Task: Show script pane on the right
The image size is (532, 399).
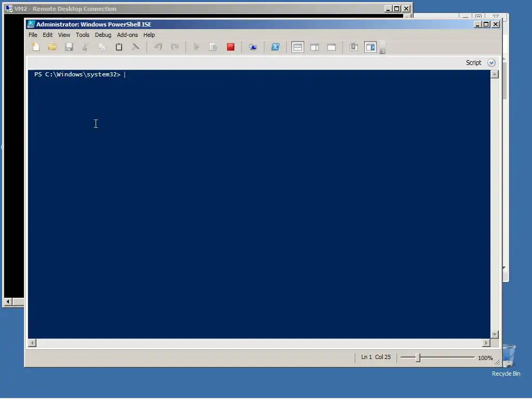Action: 314,47
